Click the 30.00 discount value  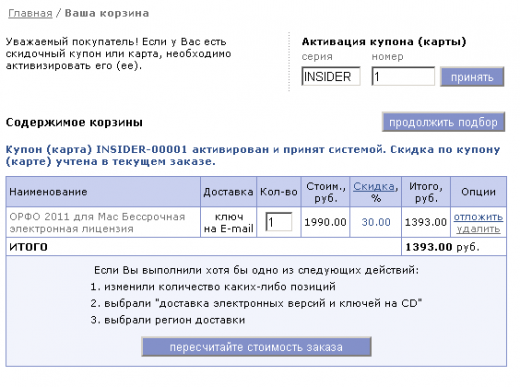point(376,222)
